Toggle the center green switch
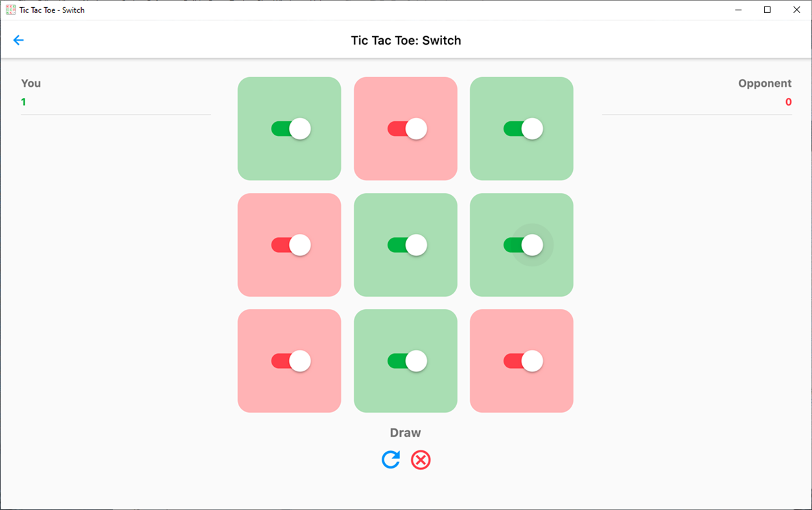 click(x=405, y=245)
